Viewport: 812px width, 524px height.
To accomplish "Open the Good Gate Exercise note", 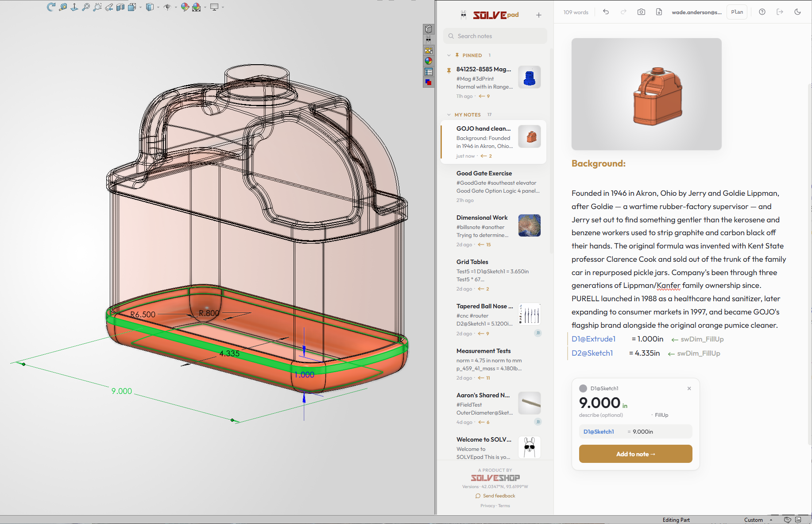I will click(x=494, y=186).
